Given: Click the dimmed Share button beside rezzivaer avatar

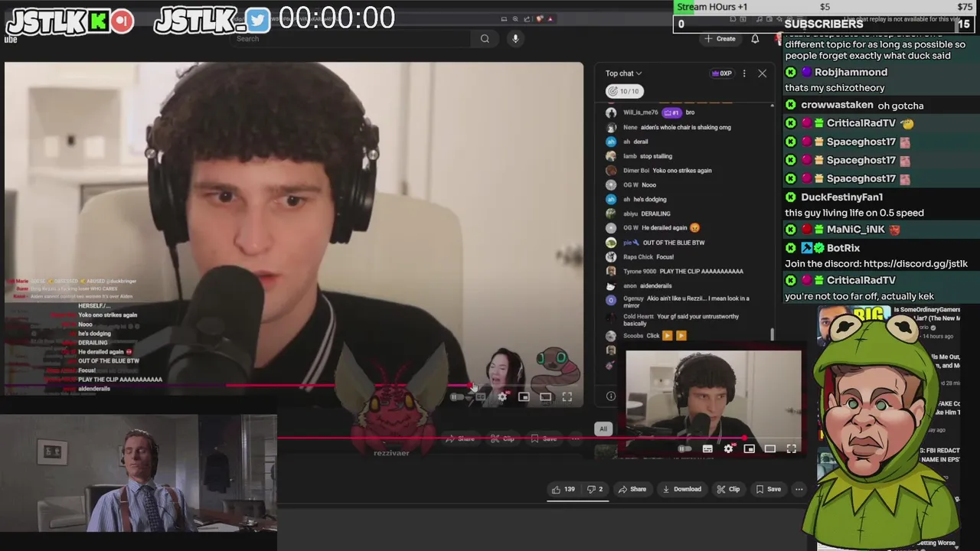Looking at the screenshot, I should point(460,439).
